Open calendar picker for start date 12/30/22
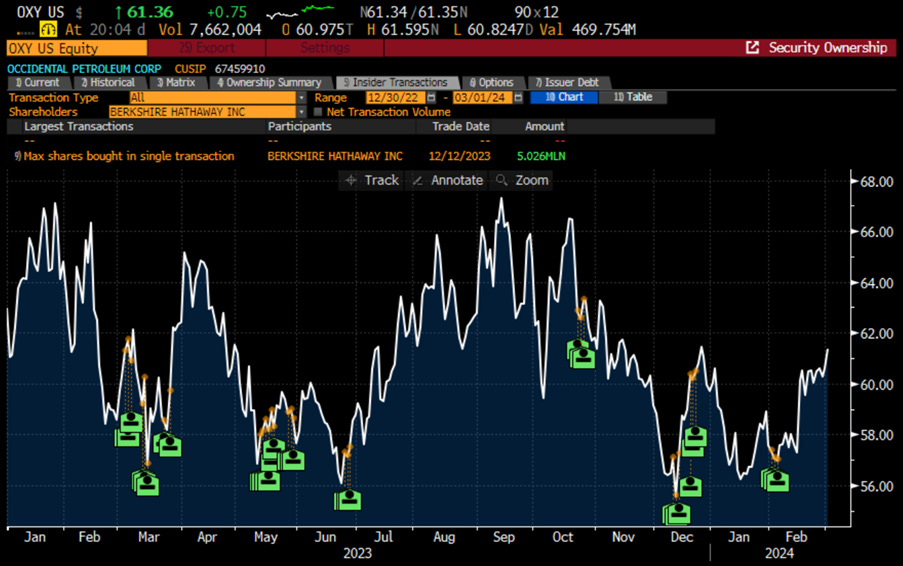Screen dimensions: 903x566 point(431,97)
